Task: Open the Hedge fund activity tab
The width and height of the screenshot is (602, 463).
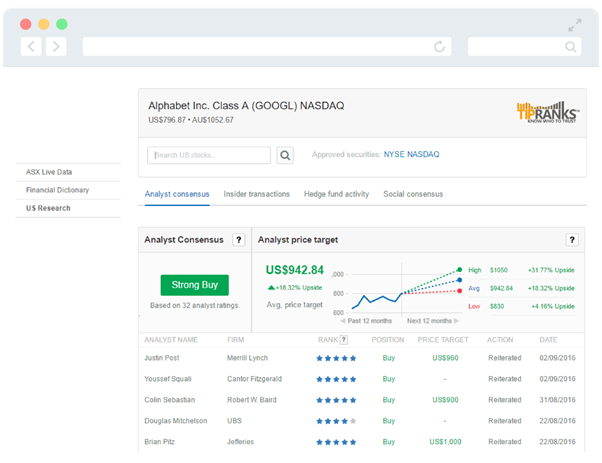Action: click(x=336, y=194)
